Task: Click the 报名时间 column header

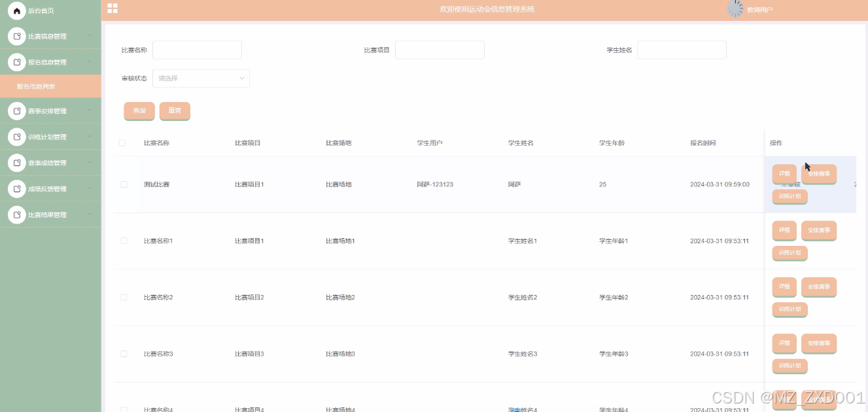Action: [x=703, y=143]
